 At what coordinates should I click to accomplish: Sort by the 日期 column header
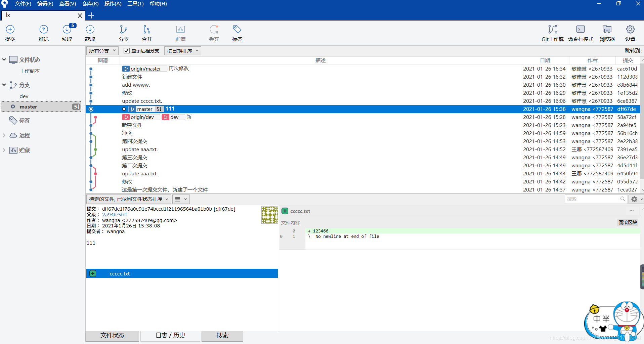pyautogui.click(x=545, y=60)
